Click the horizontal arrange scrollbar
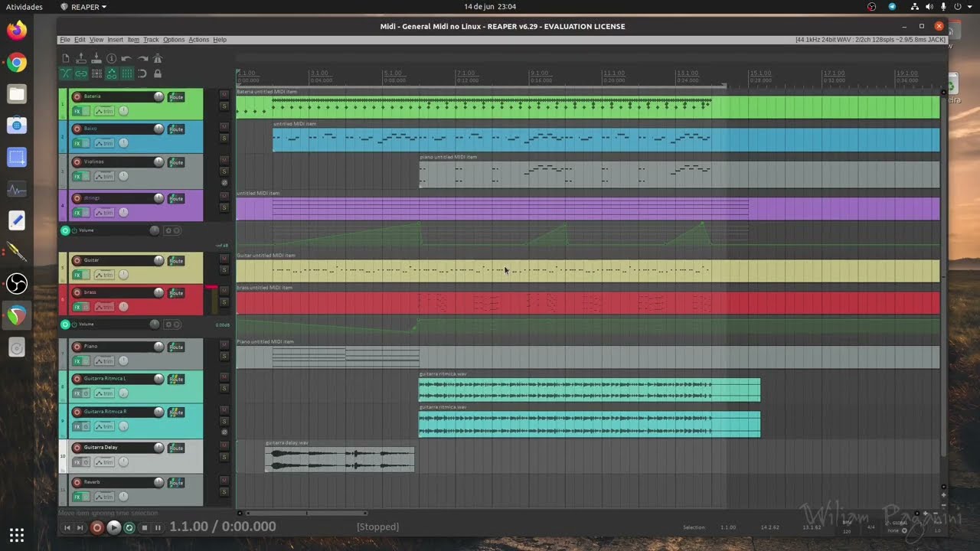Image resolution: width=980 pixels, height=551 pixels. coord(306,514)
